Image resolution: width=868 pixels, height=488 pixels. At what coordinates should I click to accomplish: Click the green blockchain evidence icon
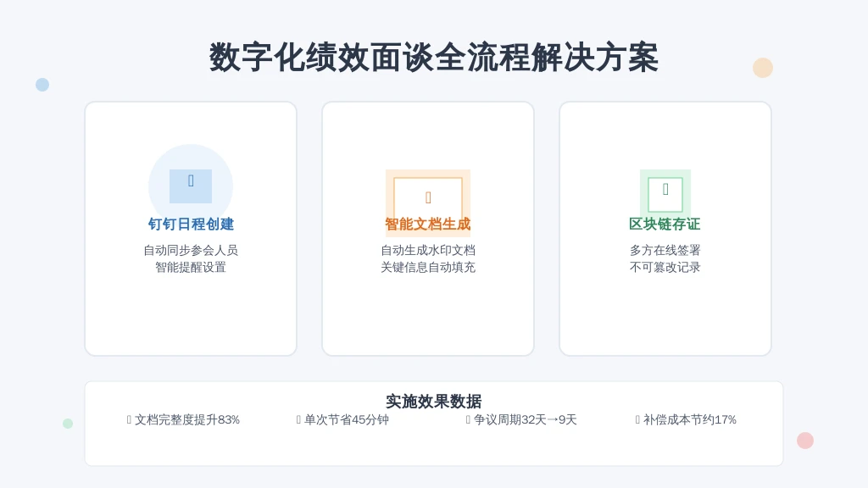click(x=665, y=194)
